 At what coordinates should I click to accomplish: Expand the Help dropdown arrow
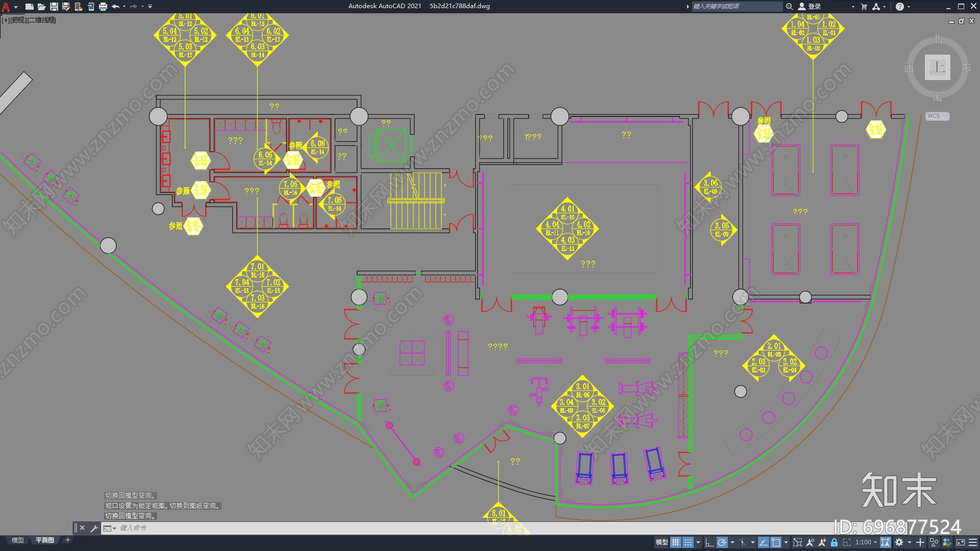pyautogui.click(x=908, y=7)
